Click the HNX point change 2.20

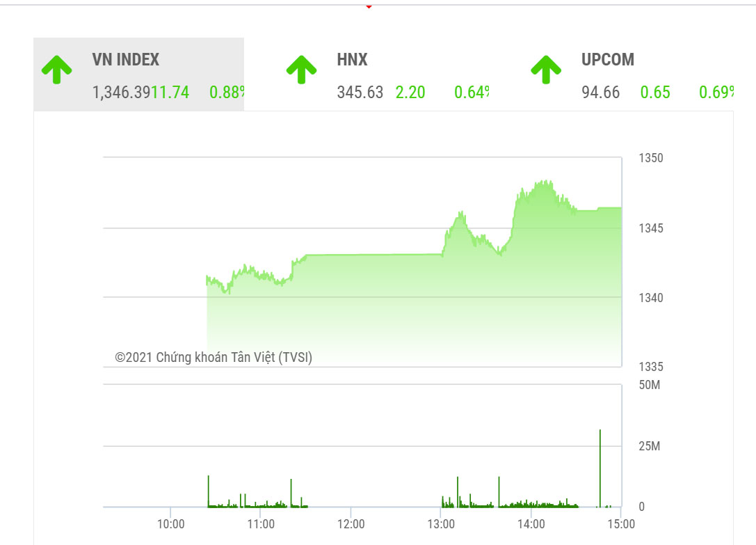coord(410,93)
